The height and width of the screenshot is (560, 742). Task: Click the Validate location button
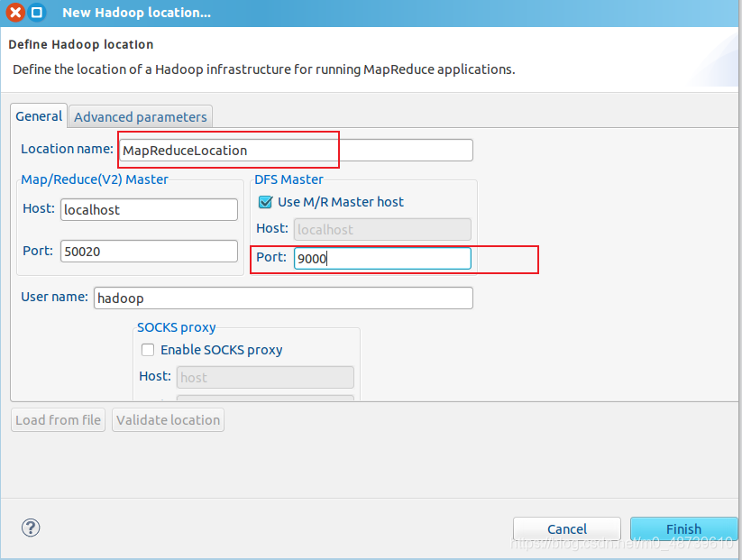(168, 420)
